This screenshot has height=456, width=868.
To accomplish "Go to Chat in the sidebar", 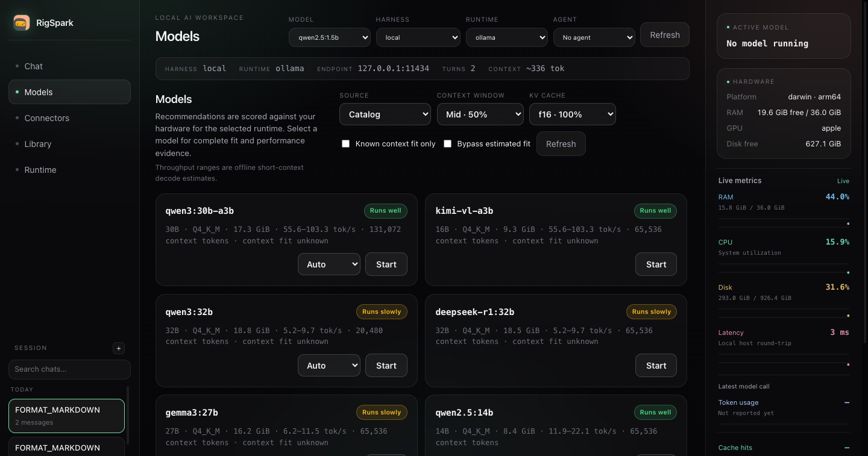I will (x=69, y=66).
